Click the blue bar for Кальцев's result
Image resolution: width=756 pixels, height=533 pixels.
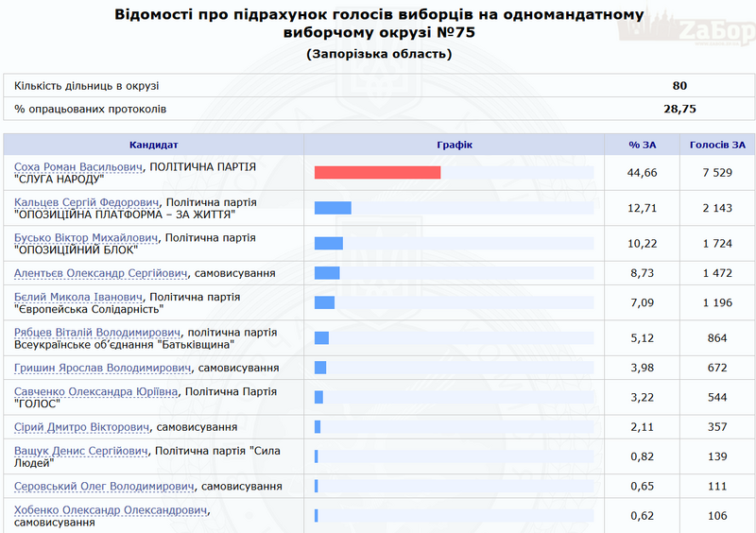tap(333, 208)
